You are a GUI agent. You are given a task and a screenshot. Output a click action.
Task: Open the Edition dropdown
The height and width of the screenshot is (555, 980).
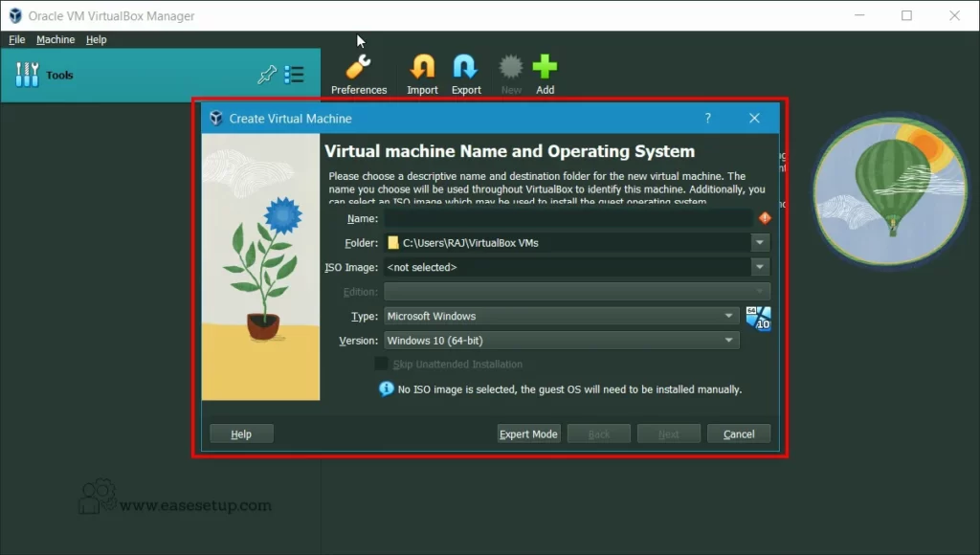pos(577,291)
